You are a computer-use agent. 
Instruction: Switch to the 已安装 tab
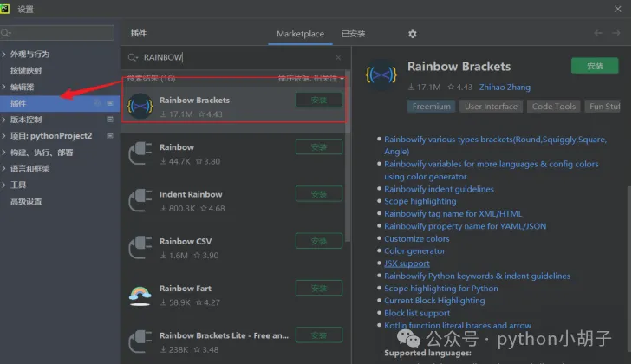(x=353, y=34)
